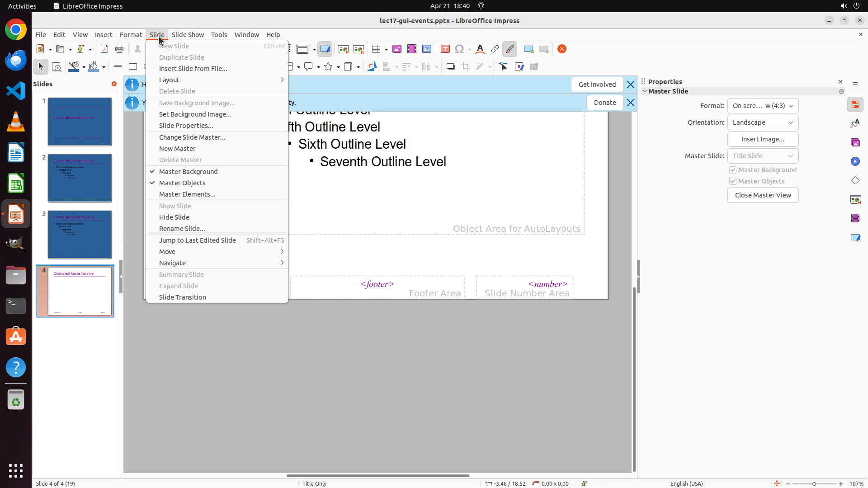Open the Orientation Landscape dropdown
The image size is (868, 488).
763,122
